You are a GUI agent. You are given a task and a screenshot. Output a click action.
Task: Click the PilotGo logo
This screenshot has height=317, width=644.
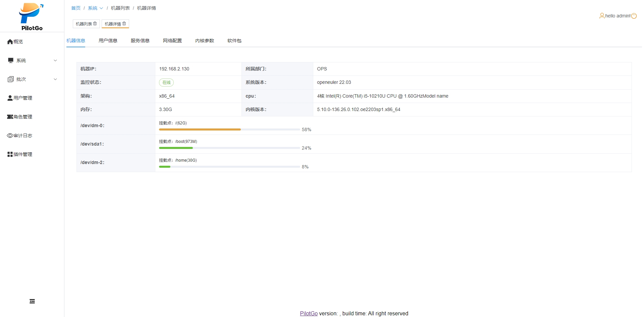pyautogui.click(x=32, y=17)
